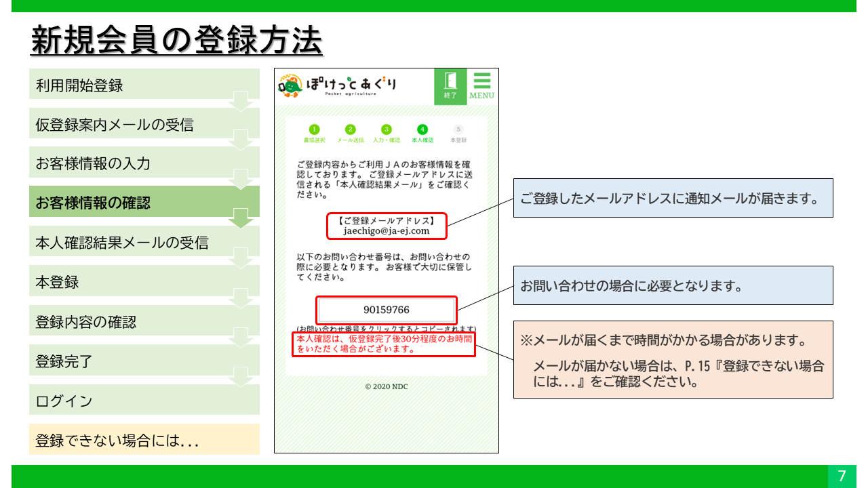Screen dimensions: 868x488
Task: Select step 5 本登録 circle
Action: click(458, 129)
